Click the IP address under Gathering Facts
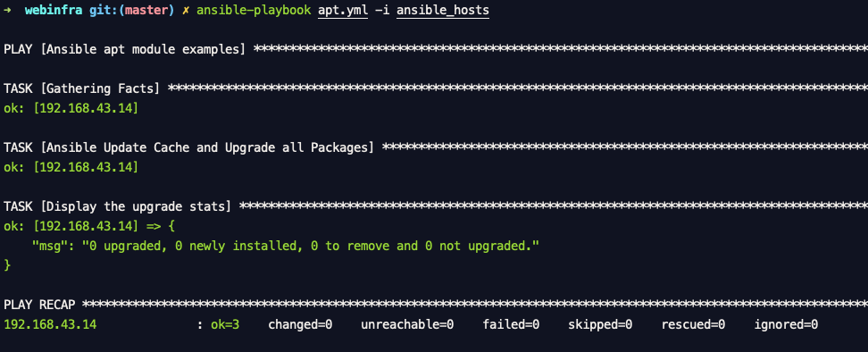 (86, 108)
